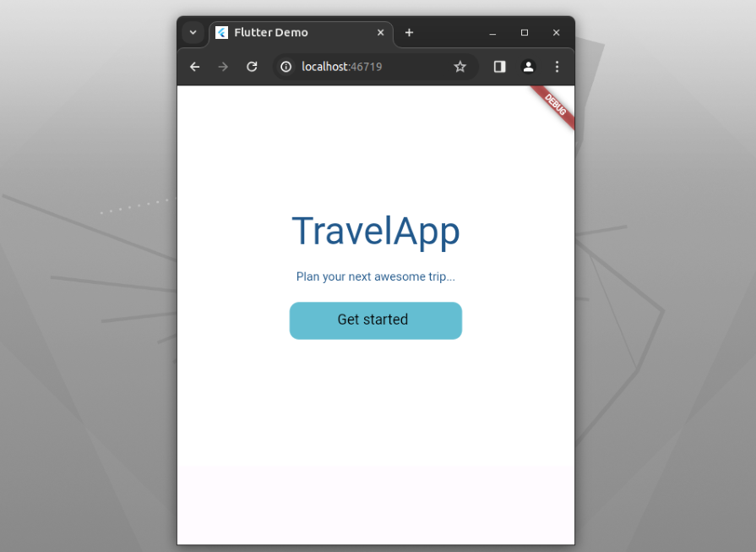Open the browser side panel
The height and width of the screenshot is (552, 756).
coord(499,67)
